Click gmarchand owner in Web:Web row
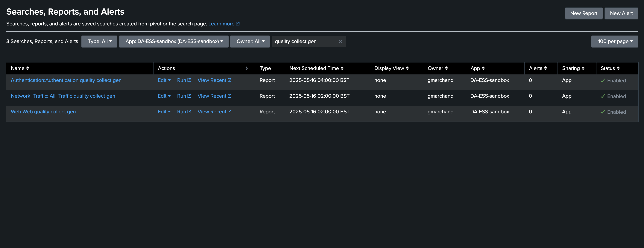Viewport: 644px width, 248px height. tap(440, 112)
